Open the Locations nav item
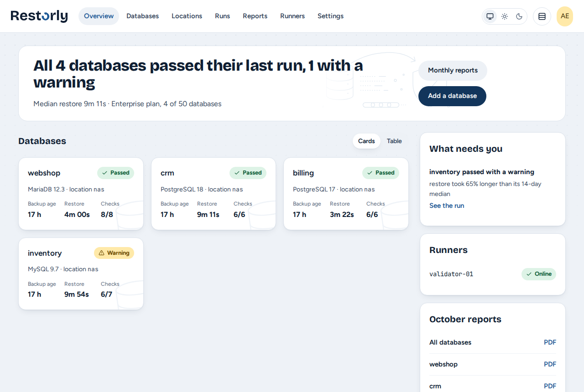This screenshot has height=392, width=584. (x=187, y=16)
